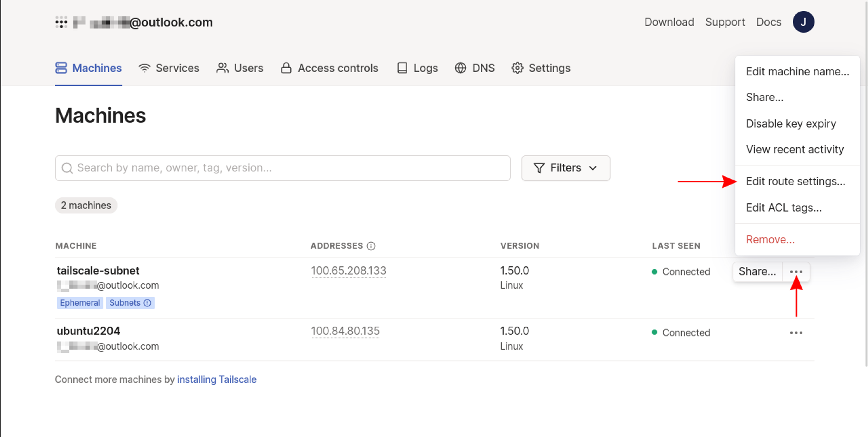
Task: Click the user profile avatar icon
Action: pos(803,22)
